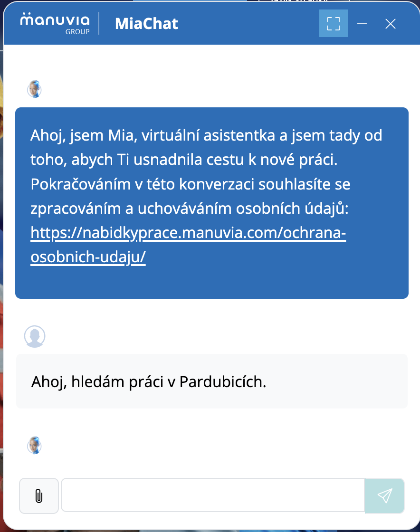Open the personal data protection link
Screen dimensions: 420x532
point(188,233)
